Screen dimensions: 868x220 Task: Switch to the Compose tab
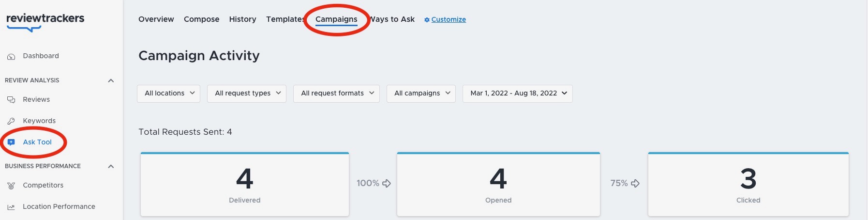pos(202,19)
